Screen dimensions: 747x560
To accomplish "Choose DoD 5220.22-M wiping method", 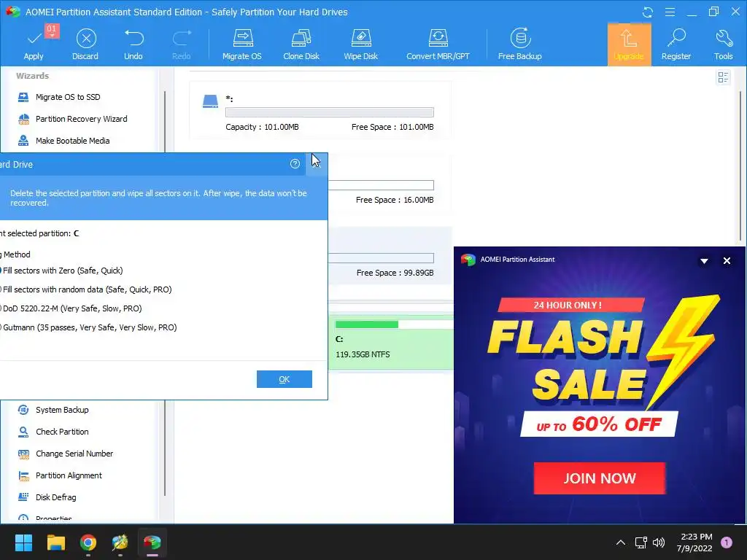I will (71, 308).
